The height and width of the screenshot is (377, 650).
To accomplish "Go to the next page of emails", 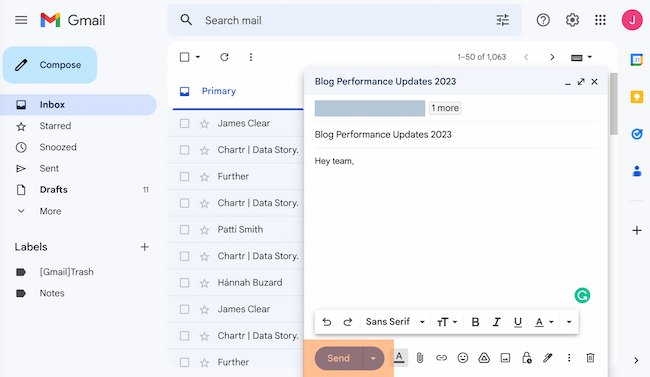I will click(552, 57).
